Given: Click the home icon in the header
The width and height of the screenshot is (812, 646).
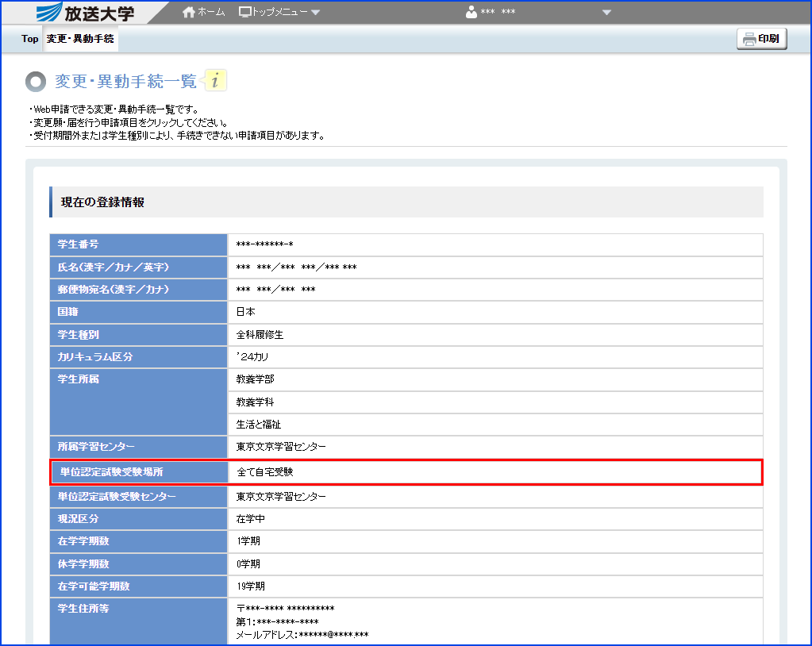Looking at the screenshot, I should pyautogui.click(x=189, y=13).
